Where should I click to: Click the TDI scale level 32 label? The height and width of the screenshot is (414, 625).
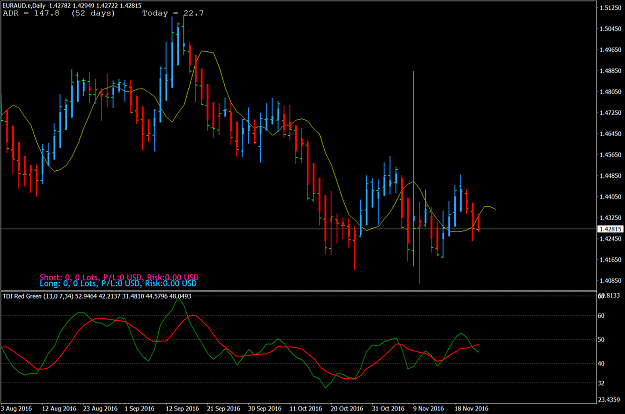601,383
